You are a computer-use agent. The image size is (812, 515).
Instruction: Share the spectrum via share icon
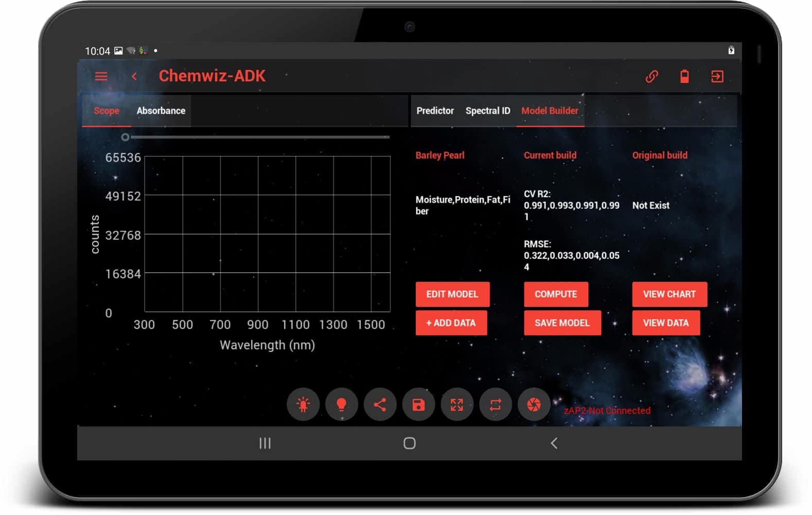point(380,404)
